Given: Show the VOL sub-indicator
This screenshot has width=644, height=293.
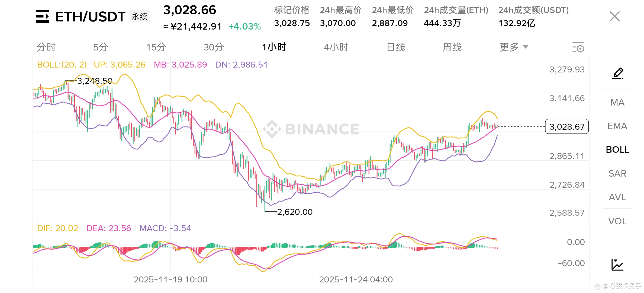Looking at the screenshot, I should coord(617,221).
